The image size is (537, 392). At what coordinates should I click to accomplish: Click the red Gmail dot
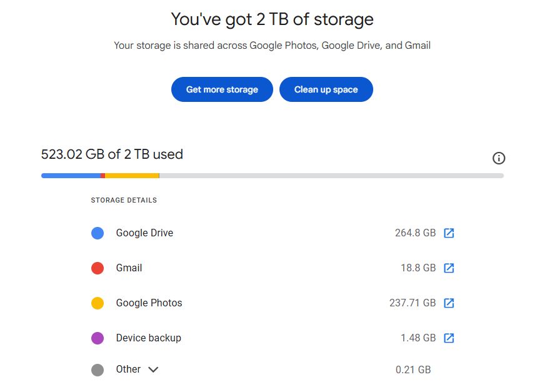tap(98, 268)
